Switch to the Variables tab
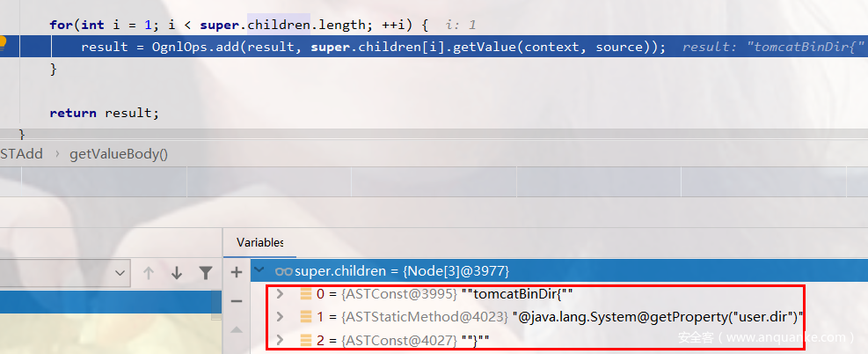Image resolution: width=868 pixels, height=354 pixels. click(x=260, y=242)
